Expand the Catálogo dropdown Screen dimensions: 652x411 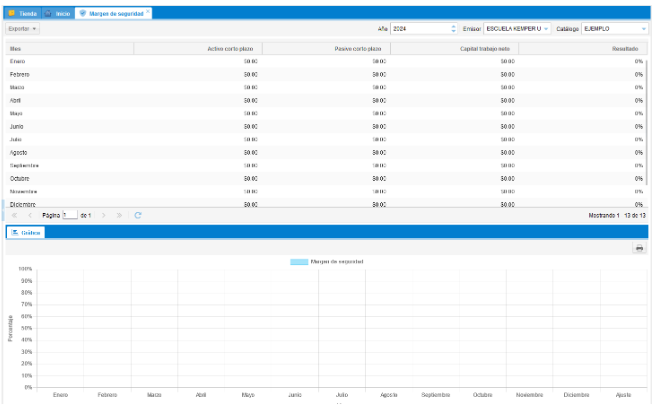tap(643, 29)
